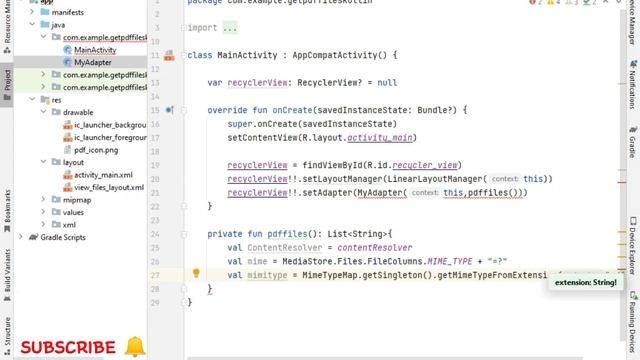The width and height of the screenshot is (640, 360).
Task: Expand the folded import block
Action: pos(230,28)
